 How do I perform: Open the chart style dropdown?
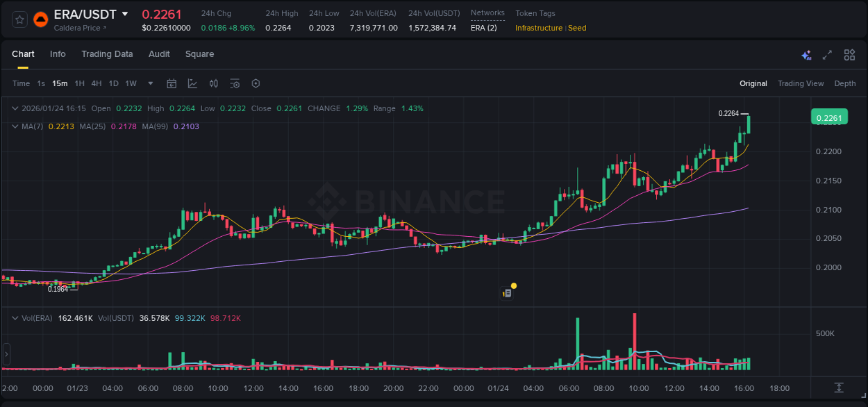[192, 83]
